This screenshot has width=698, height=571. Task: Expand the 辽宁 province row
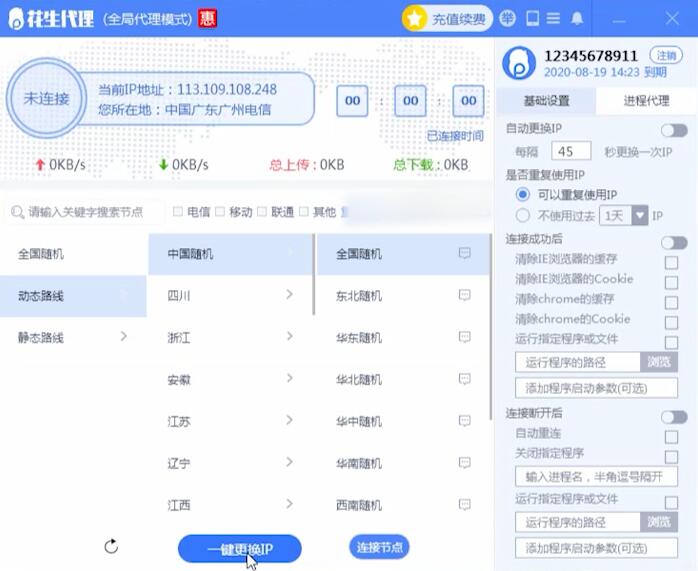tap(231, 463)
